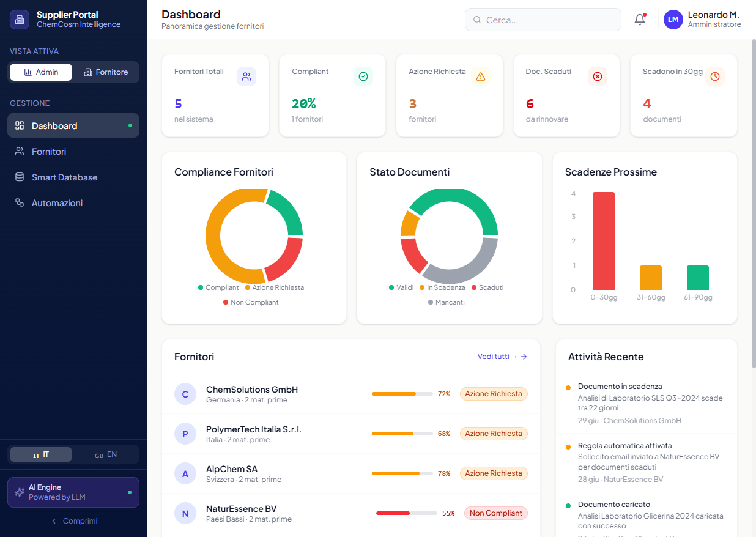
Task: Click the Non Compliant legend entry
Action: (x=251, y=302)
